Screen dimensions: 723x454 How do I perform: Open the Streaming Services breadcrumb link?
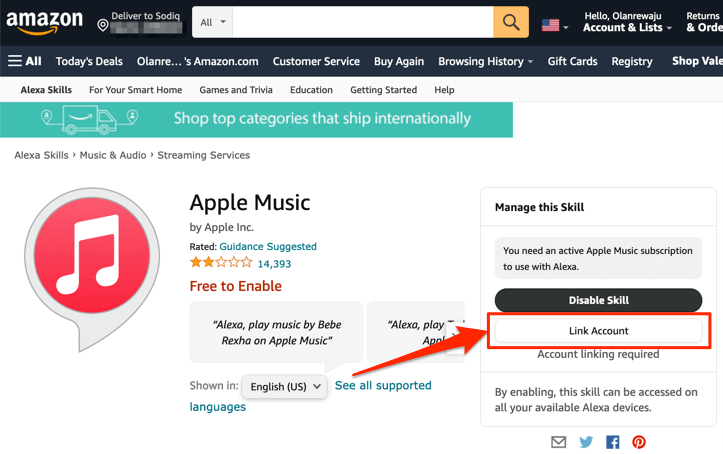204,155
